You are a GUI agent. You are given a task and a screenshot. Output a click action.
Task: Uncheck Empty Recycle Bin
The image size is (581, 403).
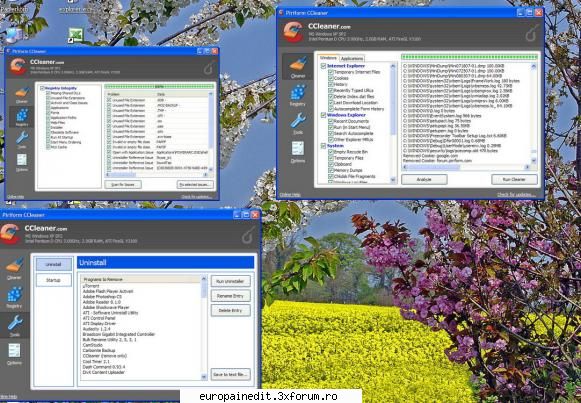[331, 152]
